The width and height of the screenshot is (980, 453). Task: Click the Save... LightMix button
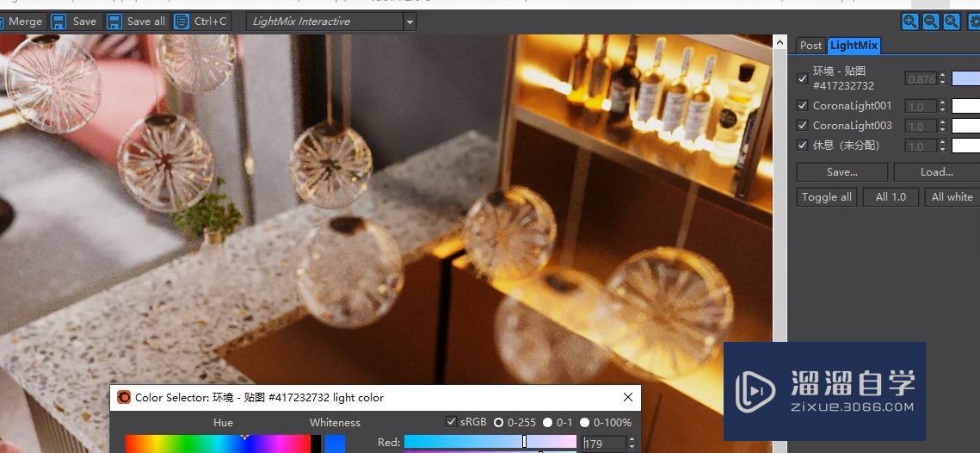[841, 172]
